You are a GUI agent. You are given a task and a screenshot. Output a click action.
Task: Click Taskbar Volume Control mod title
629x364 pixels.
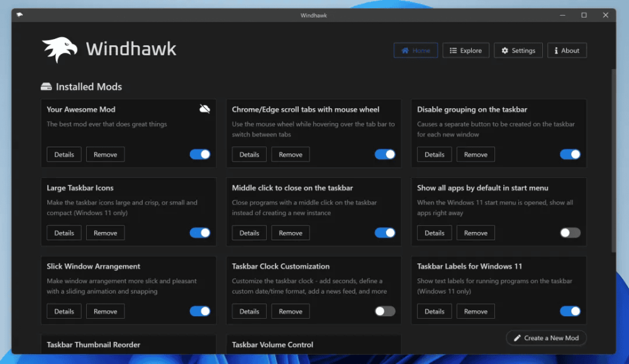[272, 345]
